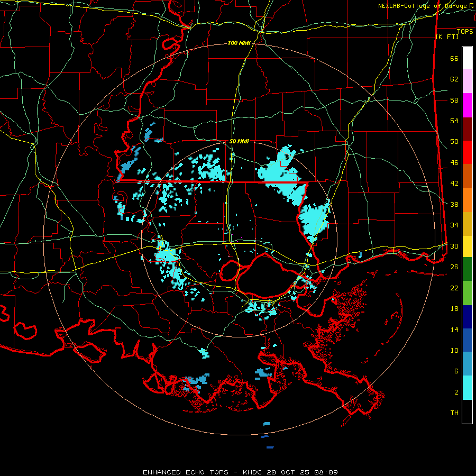
Task: Click the '42' legend value
Action: [x=454, y=184]
